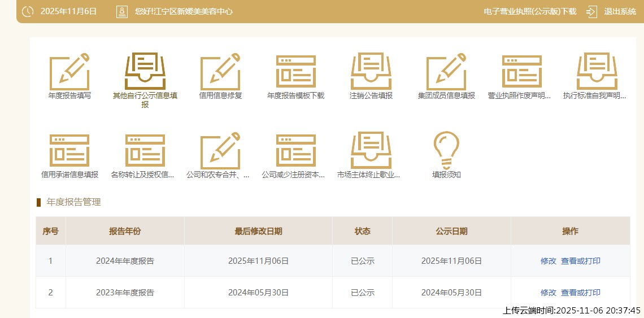Open 其他自行公示信息填报 icon
The width and height of the screenshot is (644, 318).
(x=145, y=72)
